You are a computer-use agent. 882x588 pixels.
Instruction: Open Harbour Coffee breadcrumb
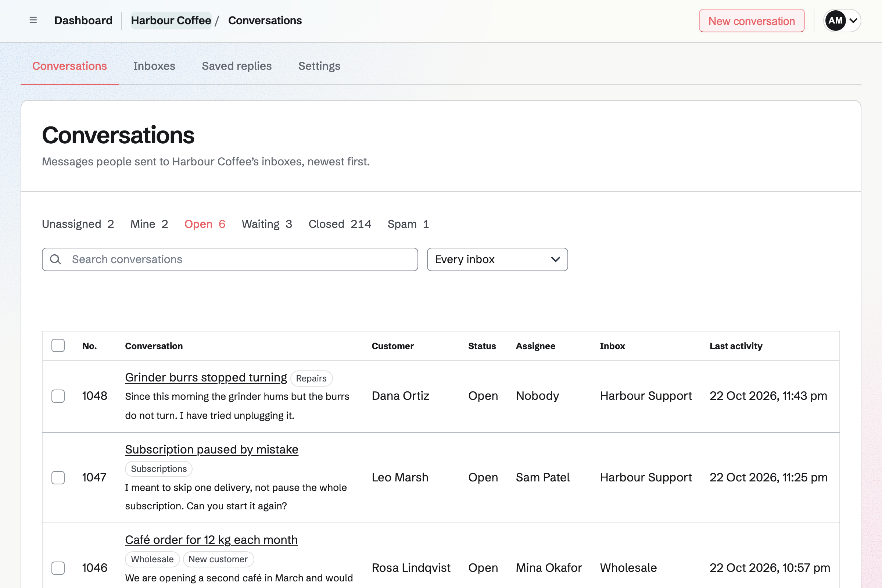click(171, 20)
